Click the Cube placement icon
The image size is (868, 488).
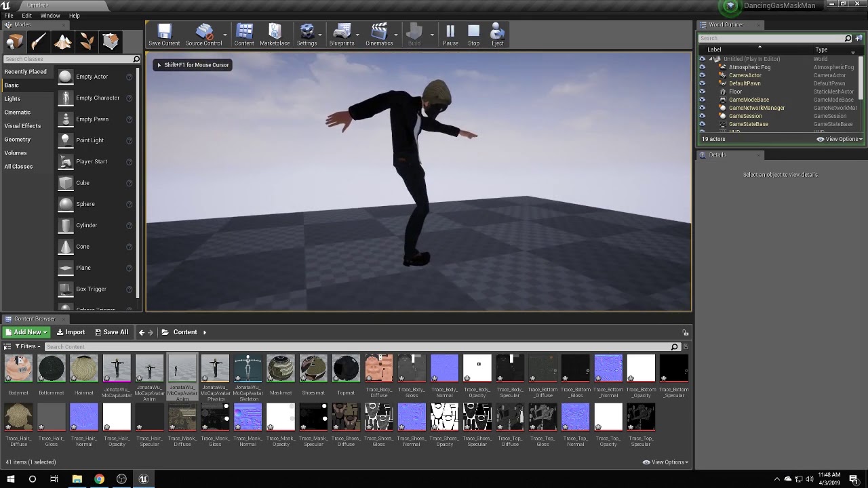click(x=65, y=183)
